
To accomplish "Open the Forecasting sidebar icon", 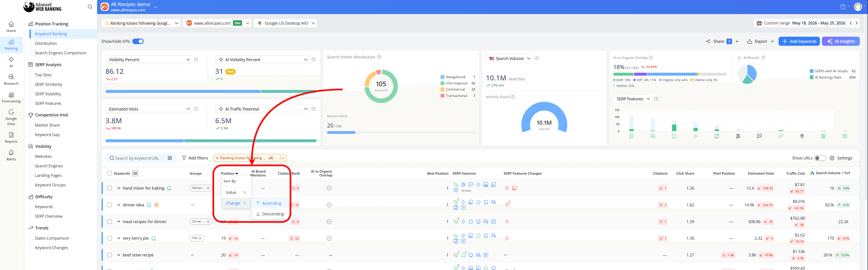I will (11, 97).
